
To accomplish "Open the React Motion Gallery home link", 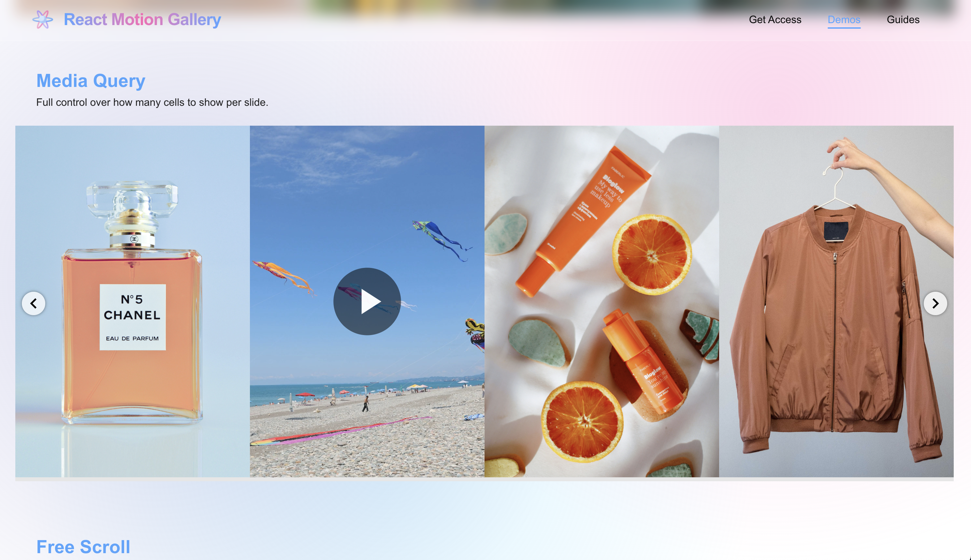I will tap(142, 20).
